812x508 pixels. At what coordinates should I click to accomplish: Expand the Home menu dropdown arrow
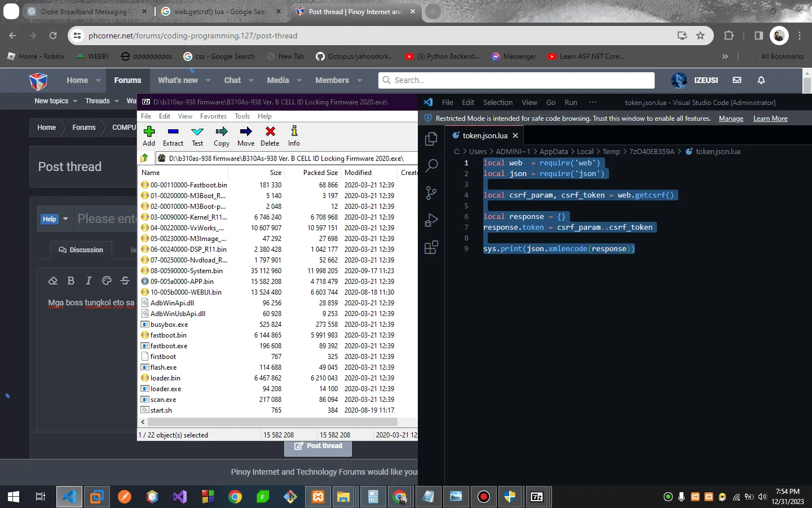click(98, 80)
